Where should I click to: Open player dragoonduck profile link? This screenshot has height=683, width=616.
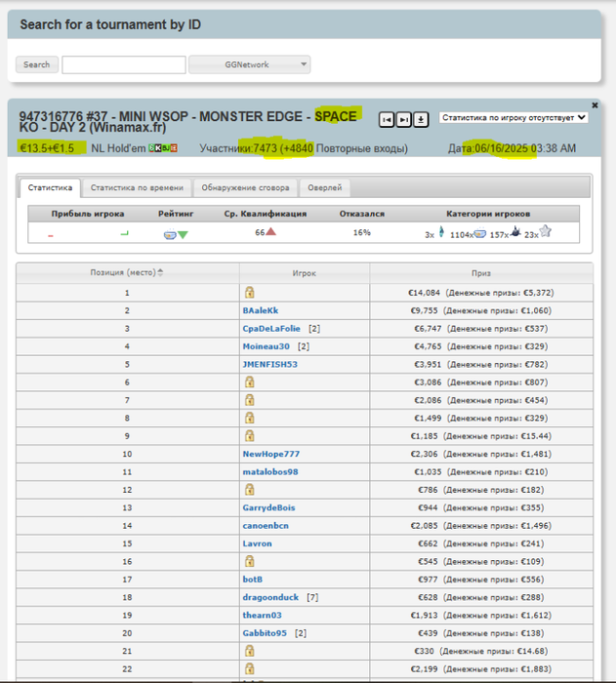270,597
